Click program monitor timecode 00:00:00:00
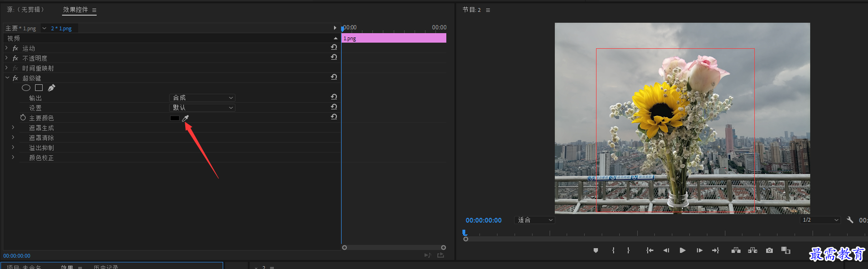 click(483, 220)
